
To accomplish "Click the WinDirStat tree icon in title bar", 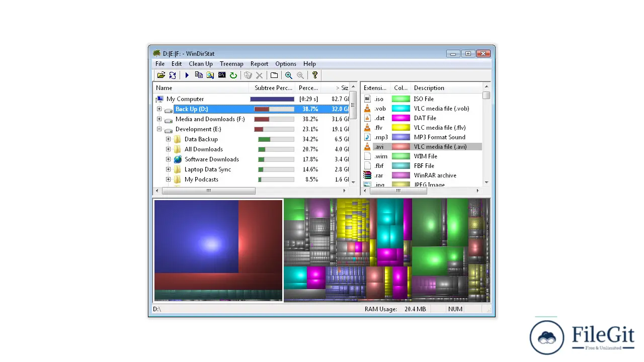I will coord(156,53).
